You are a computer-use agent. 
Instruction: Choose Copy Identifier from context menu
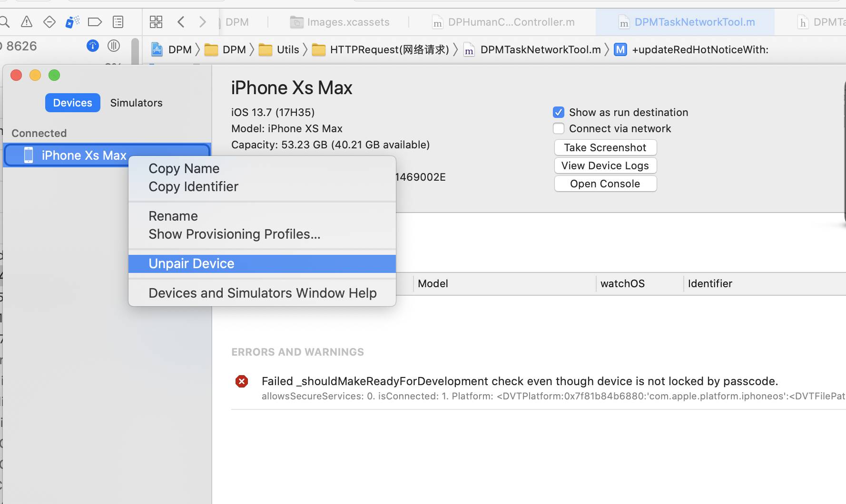point(262,186)
